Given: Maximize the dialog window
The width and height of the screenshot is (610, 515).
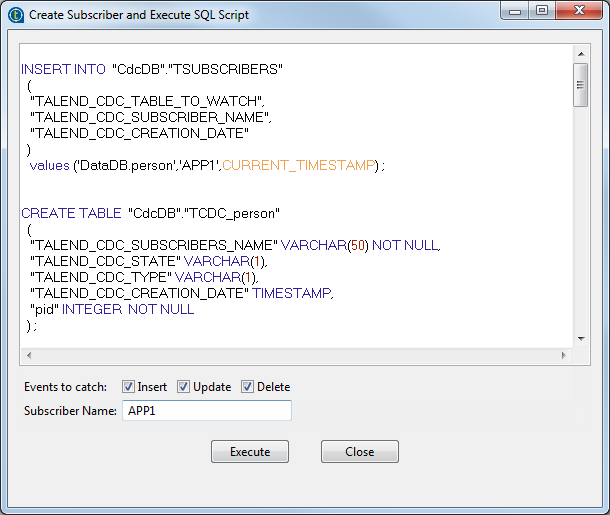Looking at the screenshot, I should tap(542, 11).
